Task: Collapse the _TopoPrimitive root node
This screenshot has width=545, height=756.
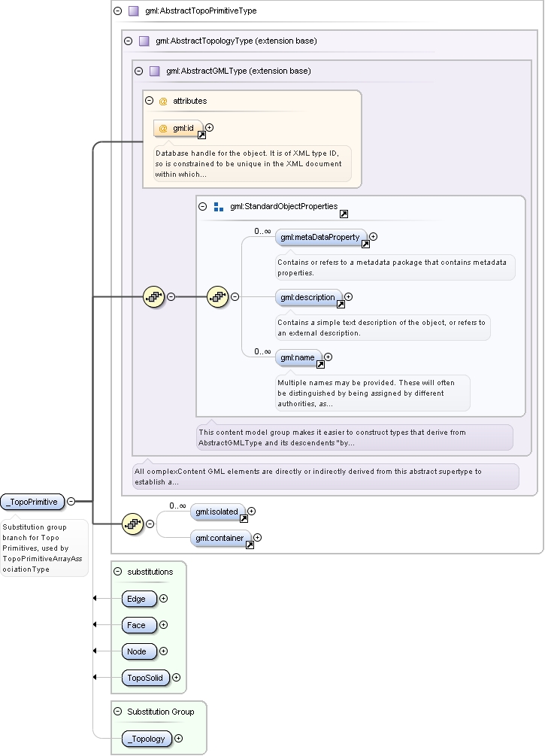Action: [x=71, y=502]
